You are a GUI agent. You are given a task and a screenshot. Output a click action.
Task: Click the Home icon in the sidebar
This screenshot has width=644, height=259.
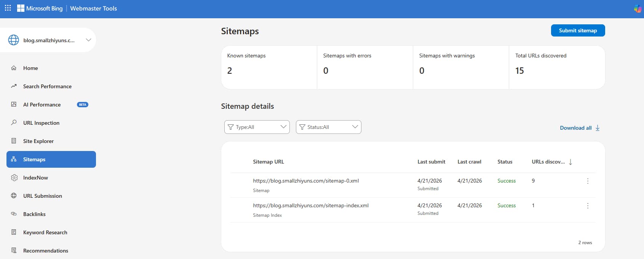tap(14, 68)
